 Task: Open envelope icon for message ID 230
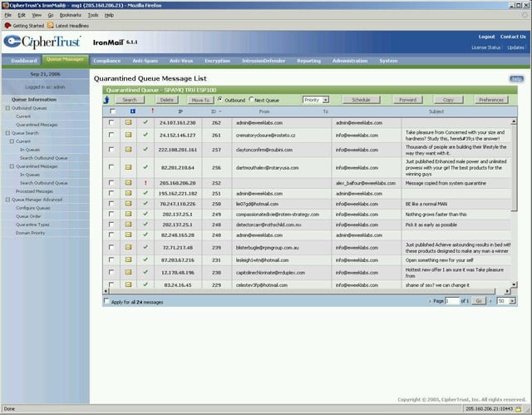point(128,272)
